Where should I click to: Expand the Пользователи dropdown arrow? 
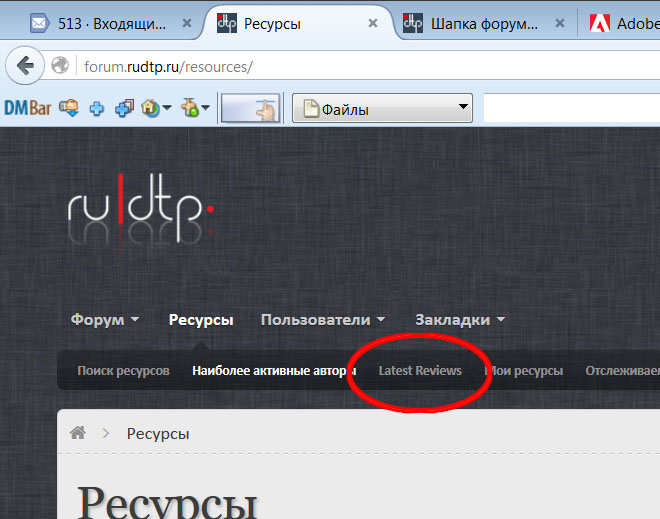381,319
